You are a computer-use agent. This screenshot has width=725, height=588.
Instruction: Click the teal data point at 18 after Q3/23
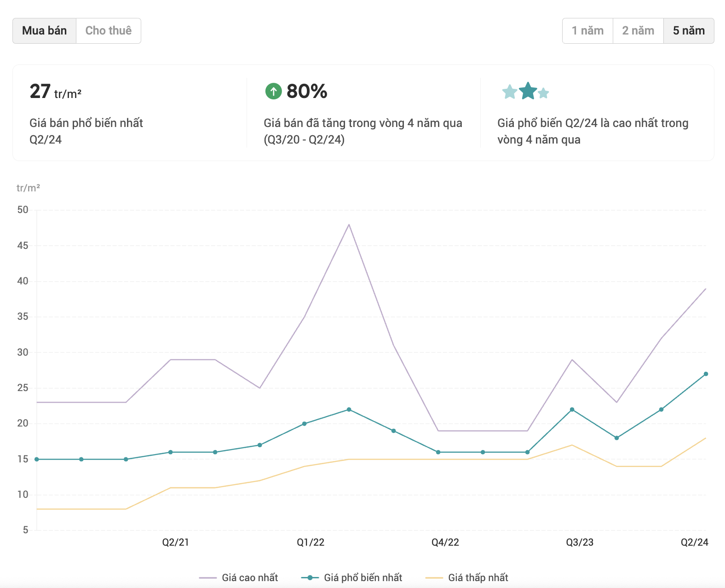click(616, 438)
